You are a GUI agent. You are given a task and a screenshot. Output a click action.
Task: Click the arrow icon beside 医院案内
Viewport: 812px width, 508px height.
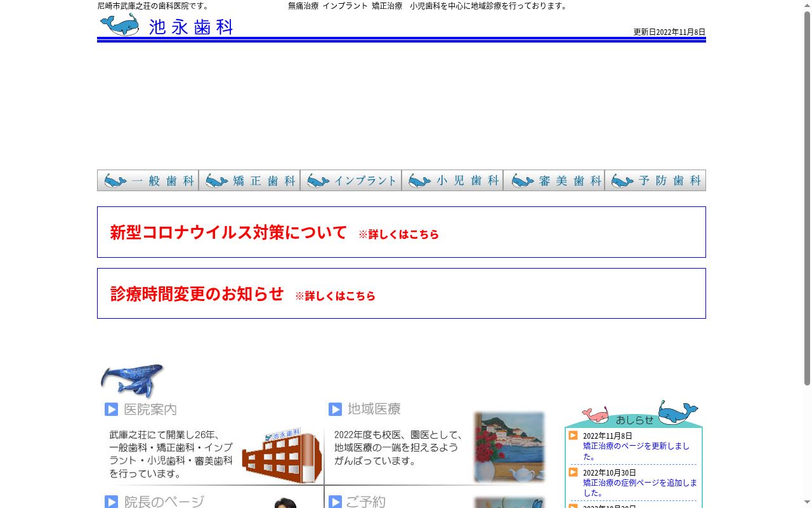(112, 410)
